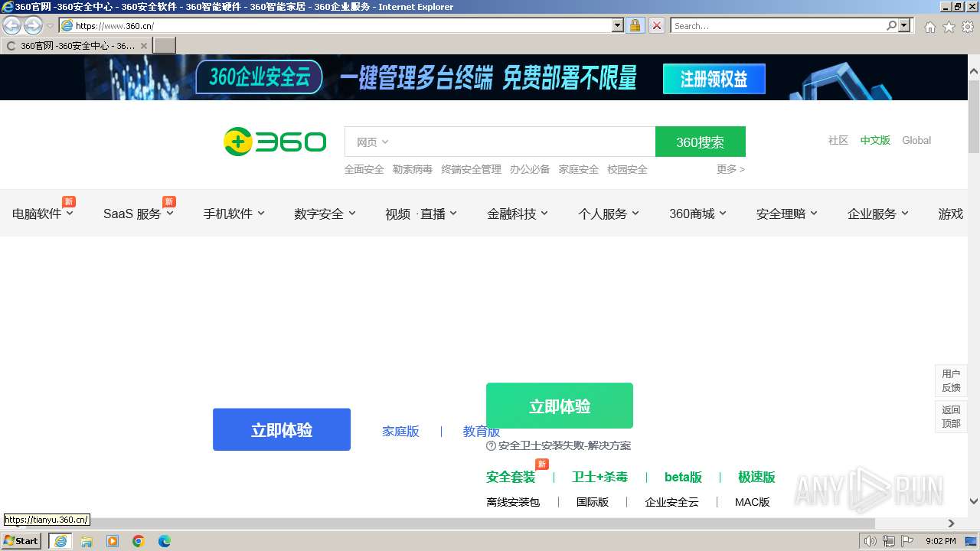Click the browser Back arrow button
Viewport: 980px width, 551px height.
click(x=12, y=25)
